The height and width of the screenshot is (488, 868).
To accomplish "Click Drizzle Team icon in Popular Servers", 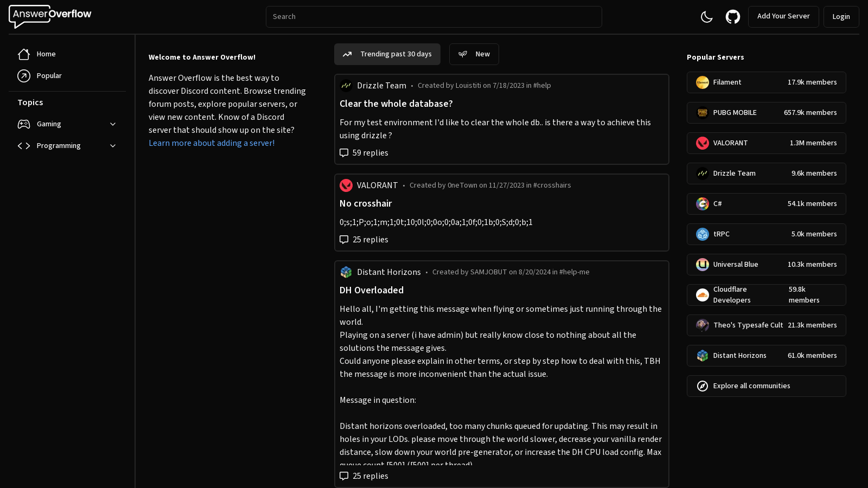I will pyautogui.click(x=703, y=174).
